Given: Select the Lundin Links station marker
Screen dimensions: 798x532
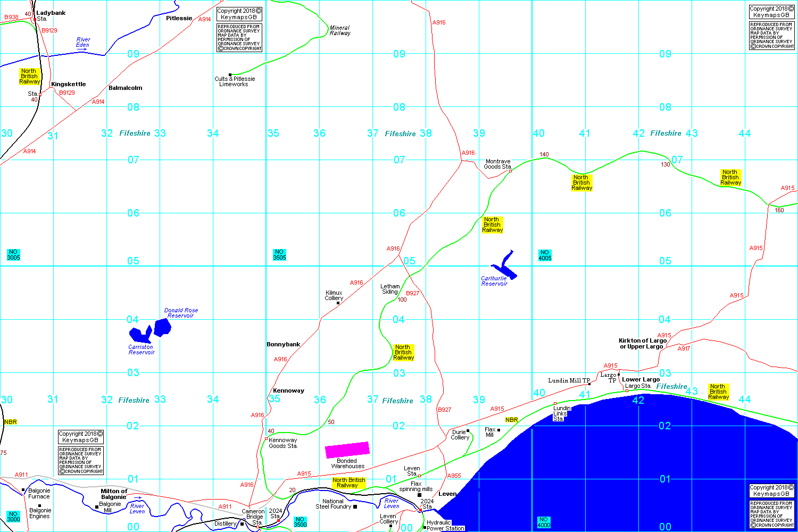Looking at the screenshot, I should click(x=555, y=404).
